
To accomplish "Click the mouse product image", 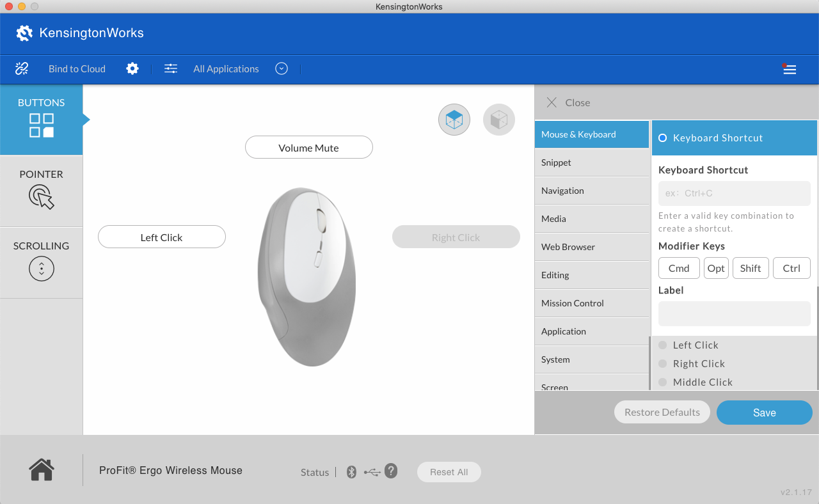I will [306, 276].
